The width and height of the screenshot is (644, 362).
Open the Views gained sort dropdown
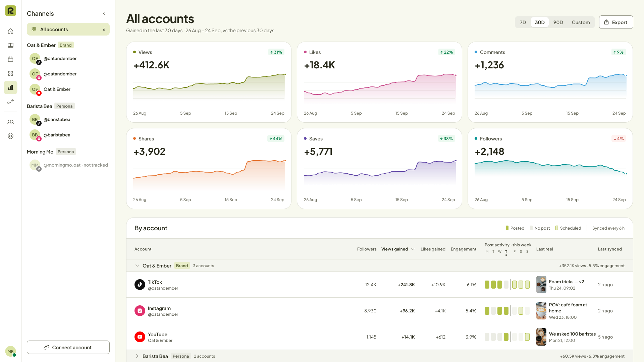point(398,249)
